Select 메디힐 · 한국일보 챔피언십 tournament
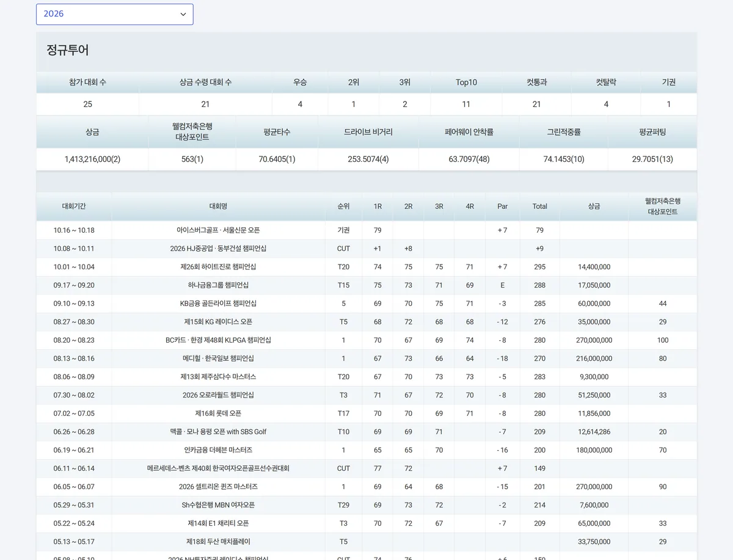 click(x=218, y=358)
